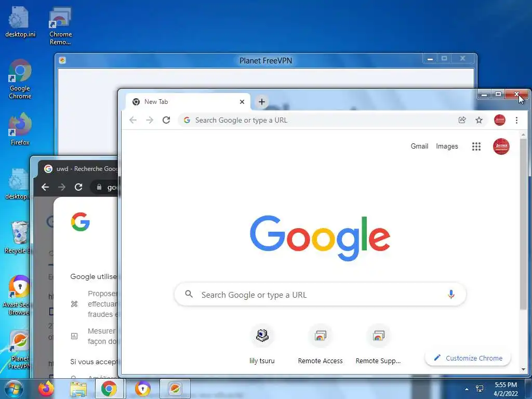Select Avast Secure Browser desktop icon

point(17,295)
